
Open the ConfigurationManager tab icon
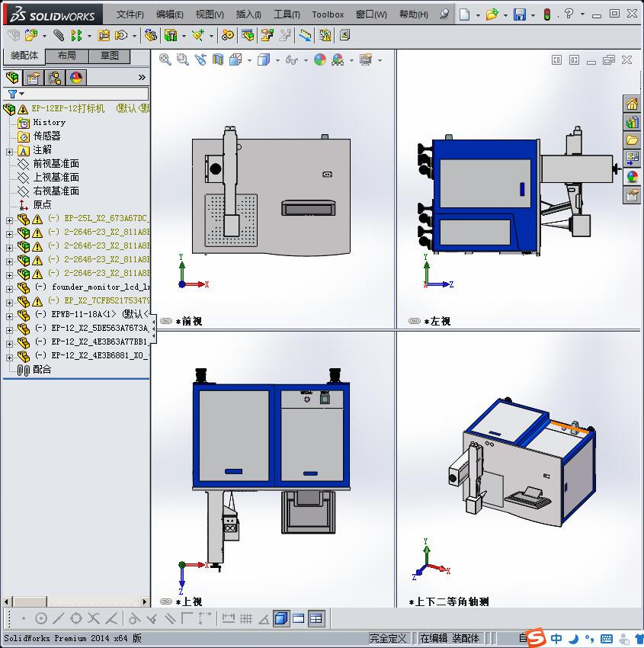click(x=55, y=77)
